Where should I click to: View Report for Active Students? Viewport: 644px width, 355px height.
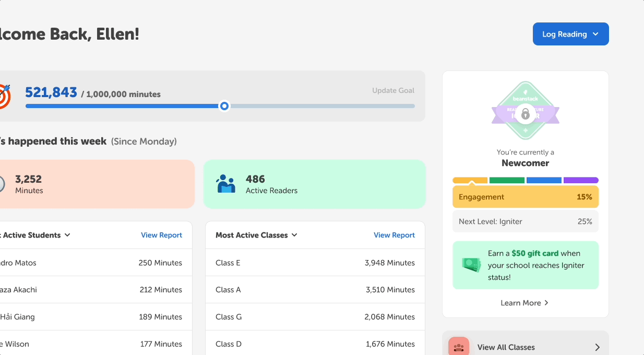click(161, 235)
